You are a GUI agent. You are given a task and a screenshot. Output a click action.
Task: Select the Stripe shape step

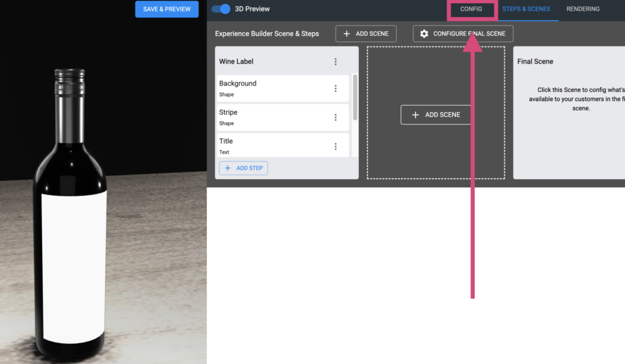(x=283, y=117)
